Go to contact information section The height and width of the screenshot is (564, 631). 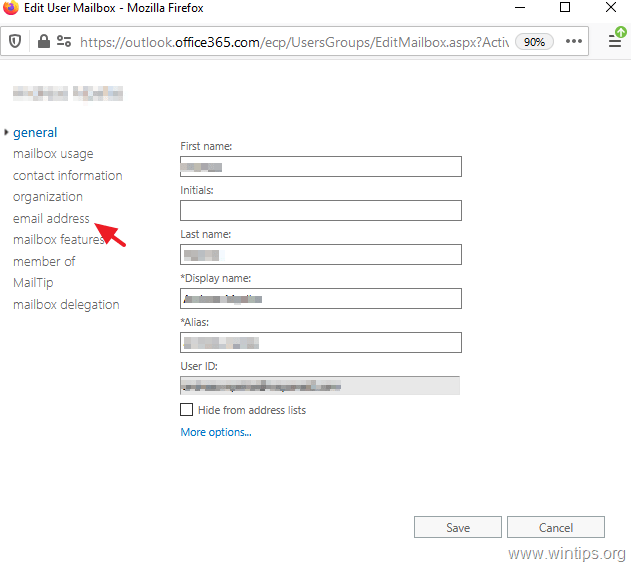[67, 175]
